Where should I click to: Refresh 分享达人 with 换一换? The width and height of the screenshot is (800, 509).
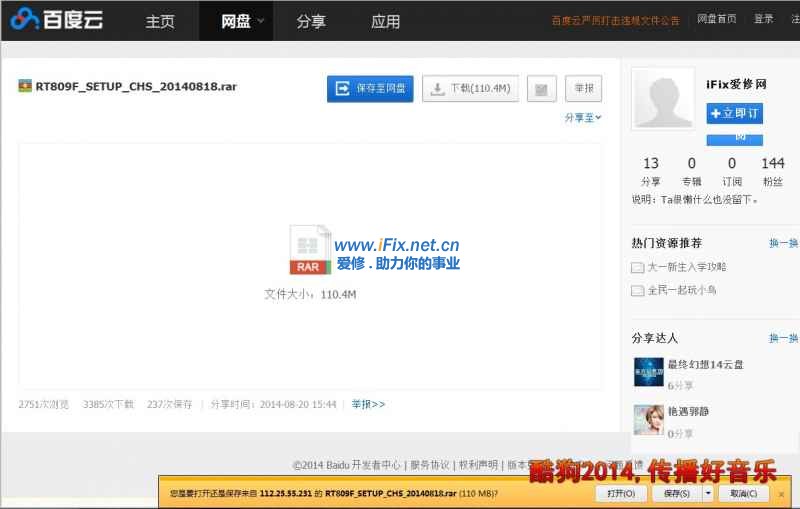pyautogui.click(x=783, y=338)
